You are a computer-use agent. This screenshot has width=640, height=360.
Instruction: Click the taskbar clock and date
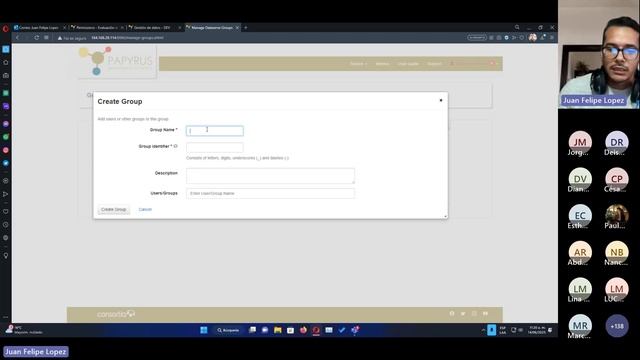pyautogui.click(x=537, y=330)
